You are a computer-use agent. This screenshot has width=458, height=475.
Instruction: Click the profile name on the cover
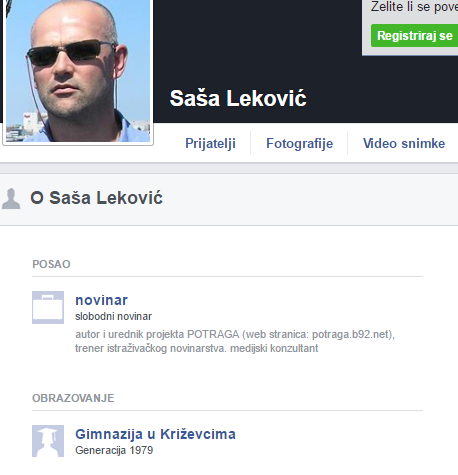238,98
